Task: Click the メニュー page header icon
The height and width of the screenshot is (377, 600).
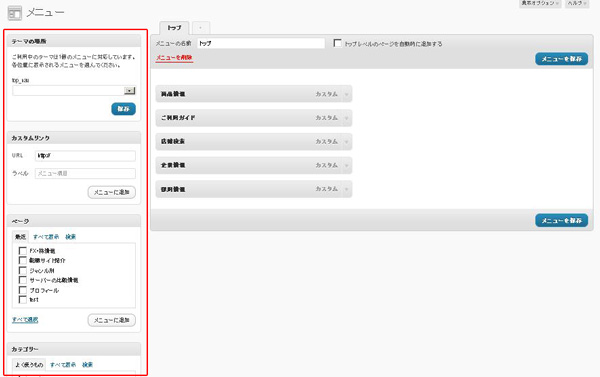Action: pyautogui.click(x=15, y=13)
